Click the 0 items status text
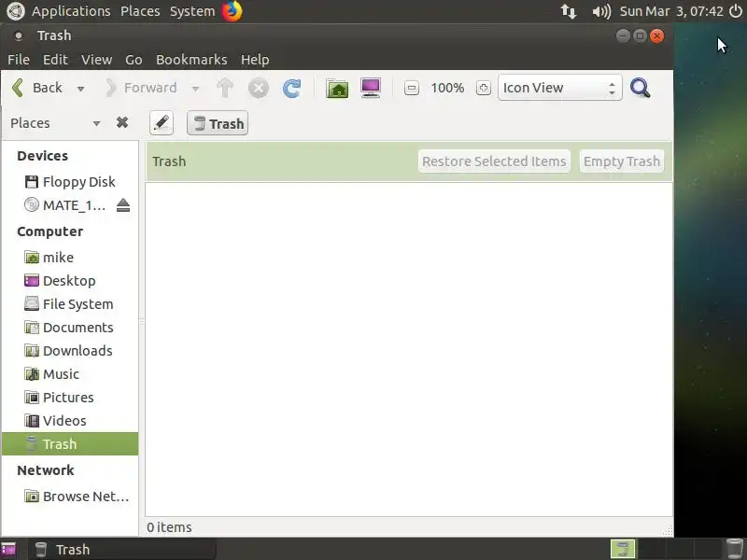The width and height of the screenshot is (747, 560). coord(169,527)
